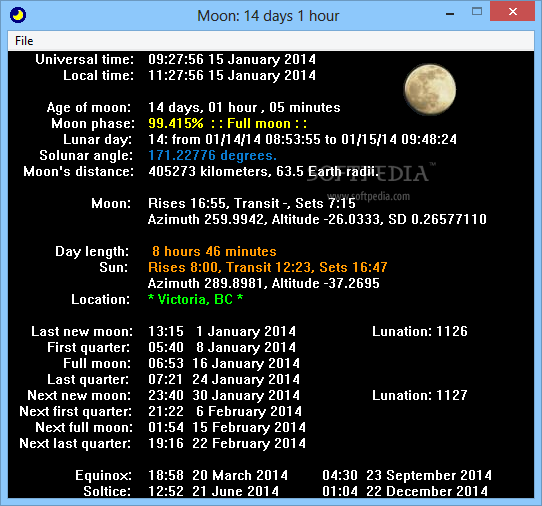Click the Universal time value 09:27:56
Viewport: 542px width, 506px height.
point(232,59)
